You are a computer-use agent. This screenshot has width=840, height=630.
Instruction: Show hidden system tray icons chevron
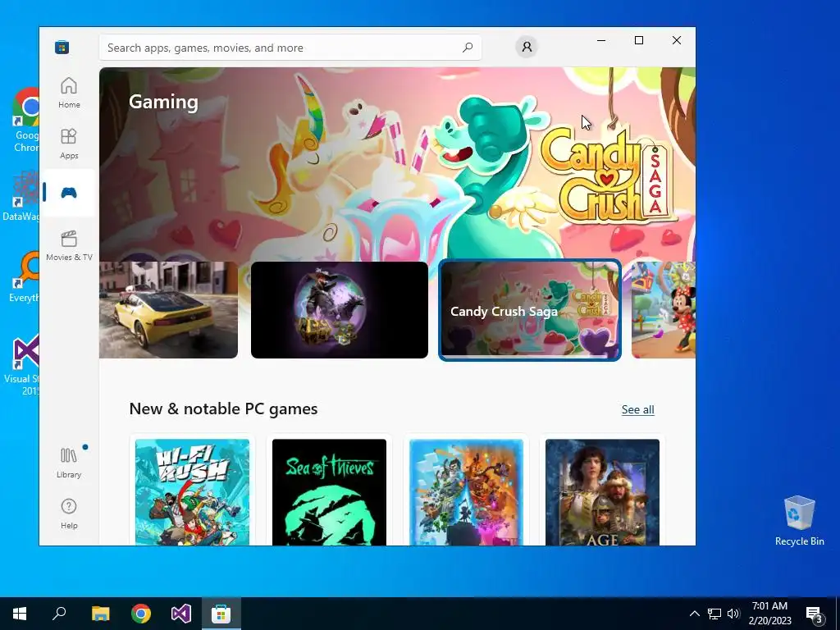(x=694, y=614)
